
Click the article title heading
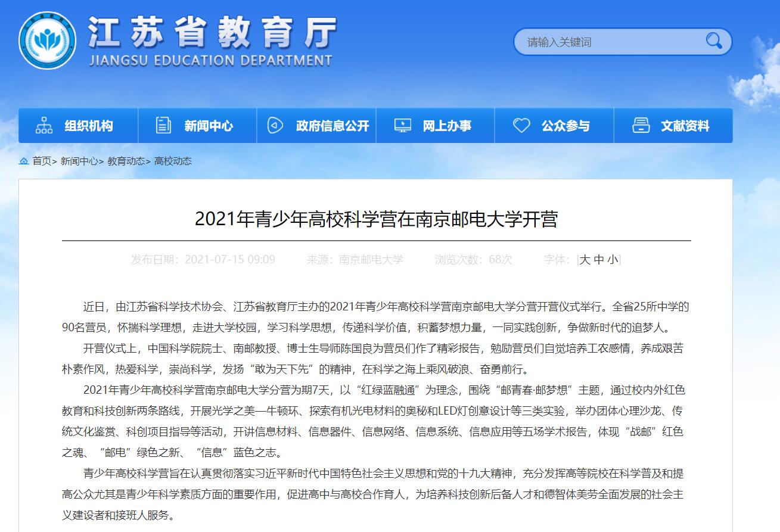pyautogui.click(x=376, y=219)
